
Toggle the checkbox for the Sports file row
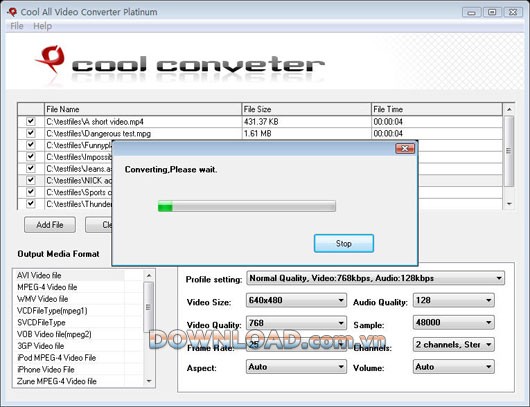pyautogui.click(x=31, y=192)
